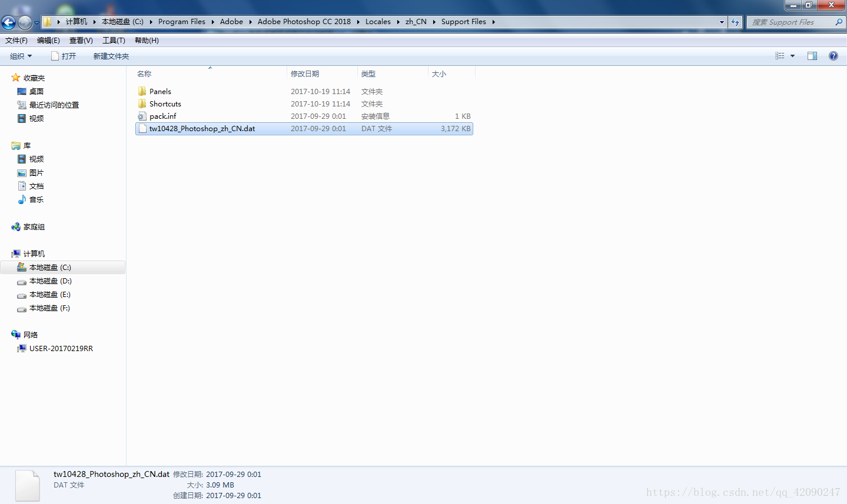This screenshot has width=847, height=504.
Task: Select 视频 under 库
Action: pyautogui.click(x=36, y=159)
